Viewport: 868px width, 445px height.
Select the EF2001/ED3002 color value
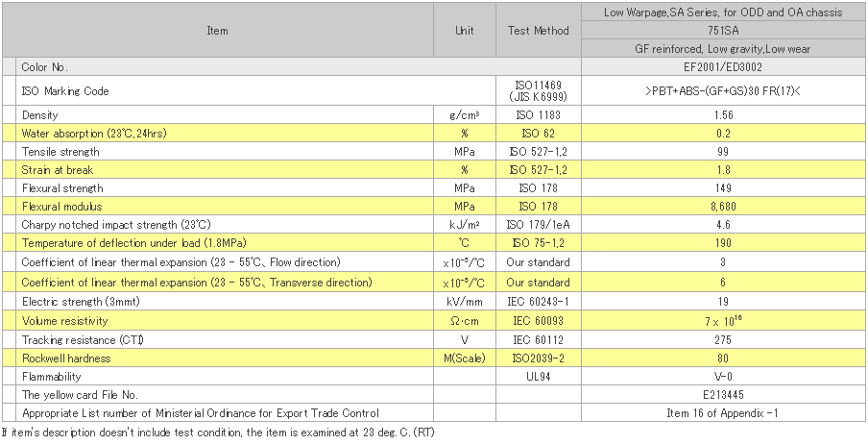coord(723,67)
